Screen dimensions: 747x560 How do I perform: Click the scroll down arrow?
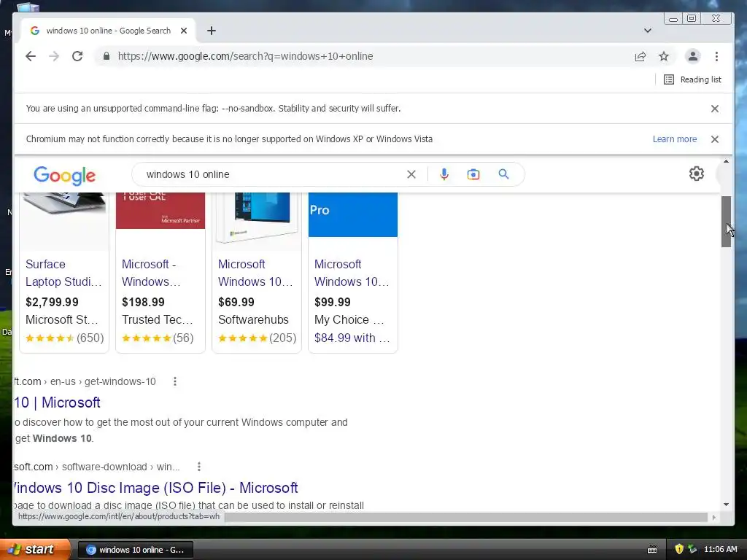pyautogui.click(x=726, y=505)
